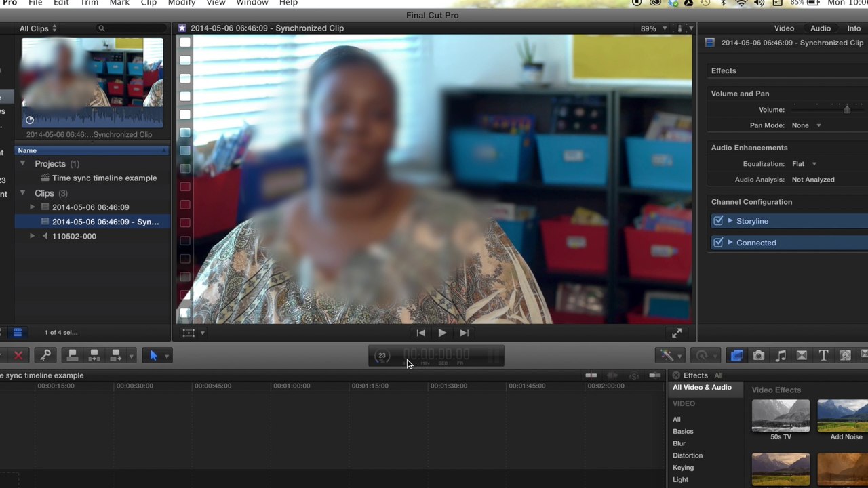868x488 pixels.
Task: Select the Keying effects category
Action: pyautogui.click(x=683, y=468)
